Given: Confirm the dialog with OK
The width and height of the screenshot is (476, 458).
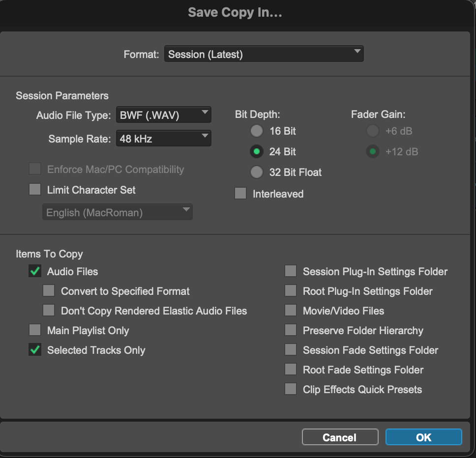Looking at the screenshot, I should [423, 437].
